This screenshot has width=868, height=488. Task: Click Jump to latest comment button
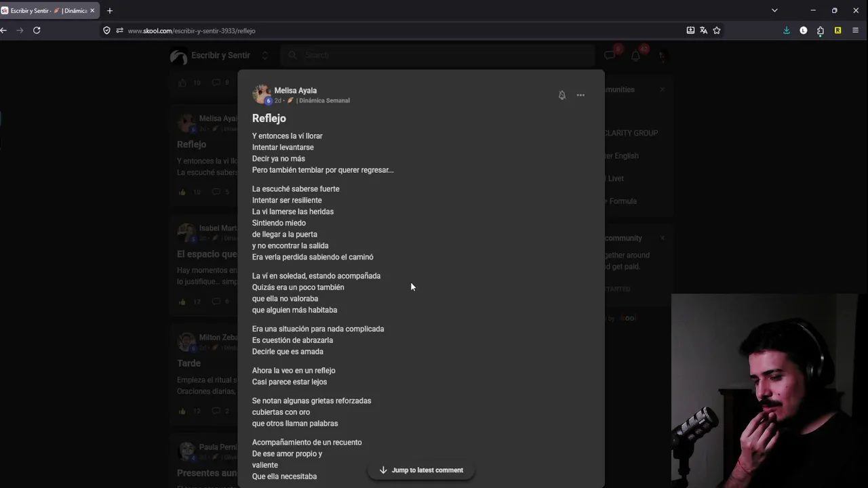pyautogui.click(x=421, y=470)
